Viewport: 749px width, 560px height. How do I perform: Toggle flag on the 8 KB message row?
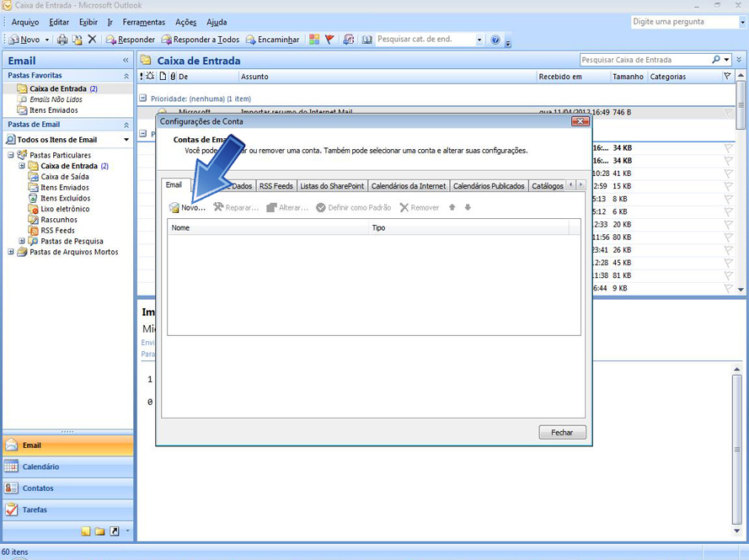click(728, 199)
